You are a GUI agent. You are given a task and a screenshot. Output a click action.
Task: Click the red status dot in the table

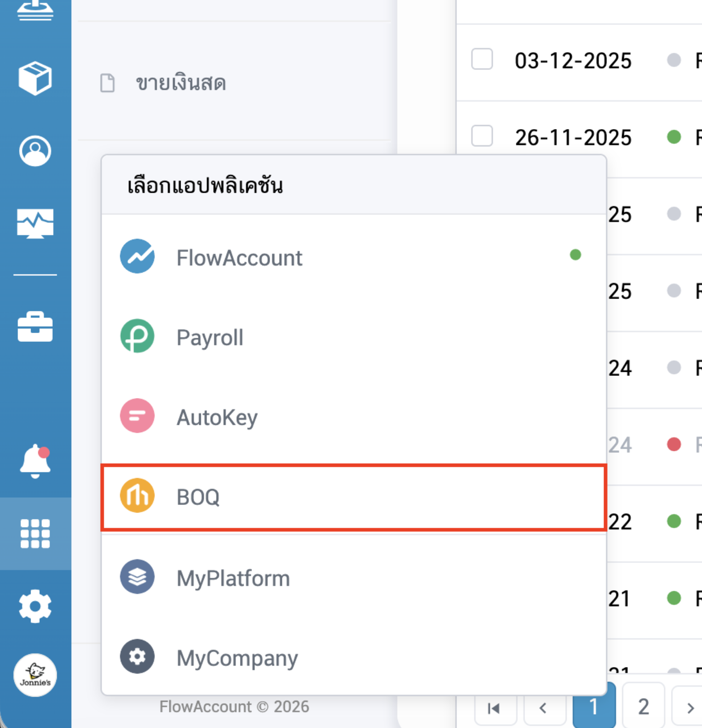pos(674,444)
